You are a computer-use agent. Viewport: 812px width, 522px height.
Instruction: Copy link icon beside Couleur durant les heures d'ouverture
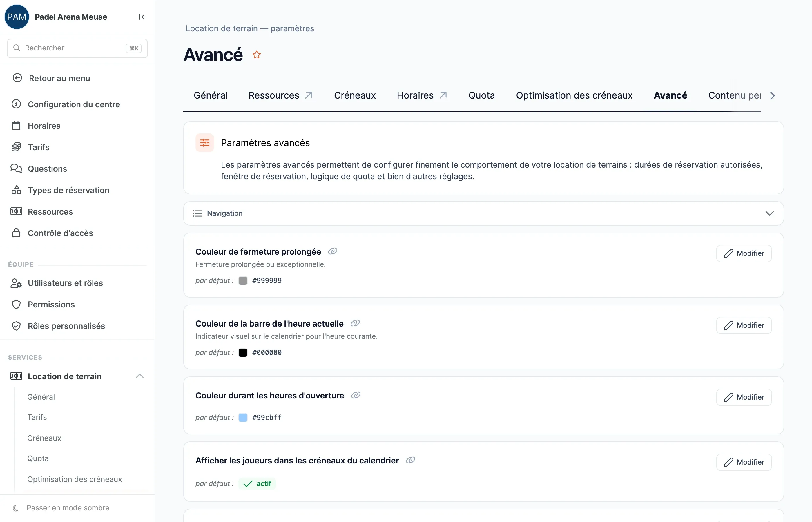[356, 395]
